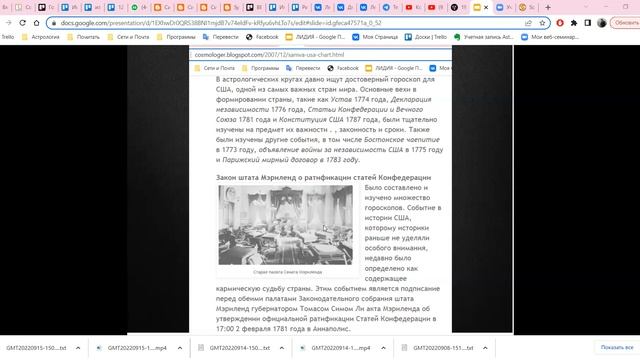Open downloaded file GMT20220914-150....txt
Image resolution: width=640 pixels, height=360 pixels.
(x=235, y=348)
